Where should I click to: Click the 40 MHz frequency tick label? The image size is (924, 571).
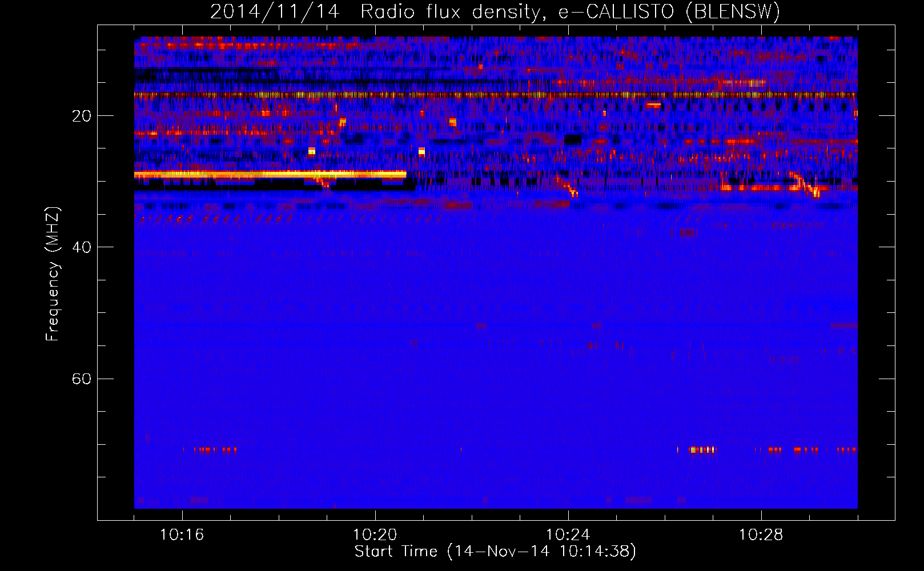tap(82, 247)
